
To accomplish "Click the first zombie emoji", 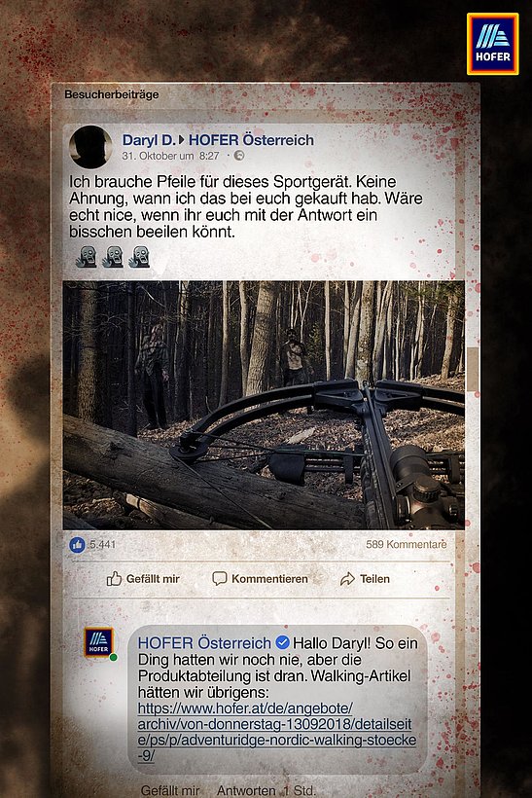I will tap(87, 257).
